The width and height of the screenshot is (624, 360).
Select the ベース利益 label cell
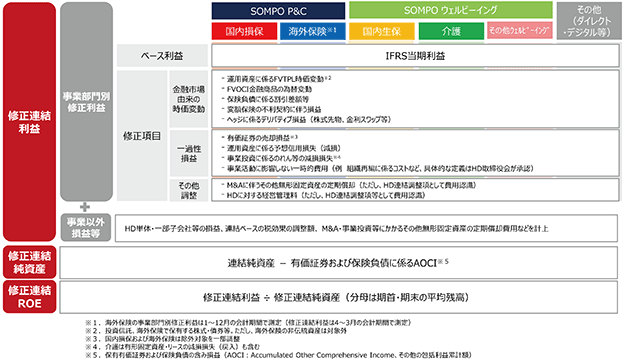point(162,56)
